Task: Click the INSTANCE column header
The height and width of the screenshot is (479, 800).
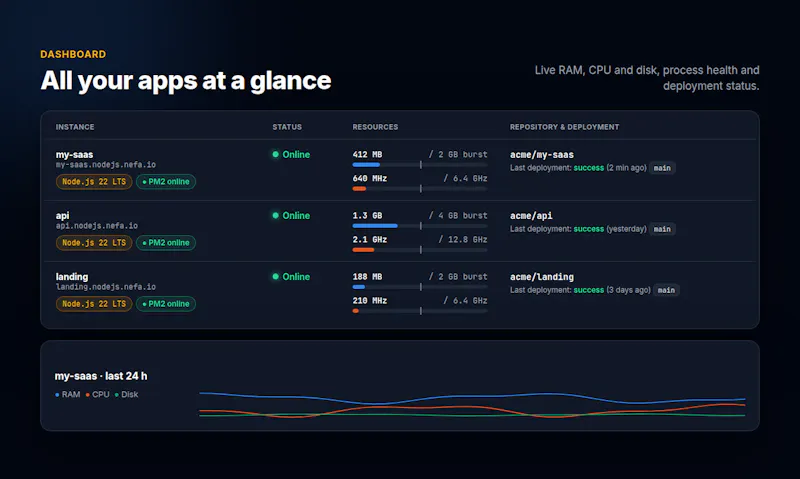Action: click(75, 127)
